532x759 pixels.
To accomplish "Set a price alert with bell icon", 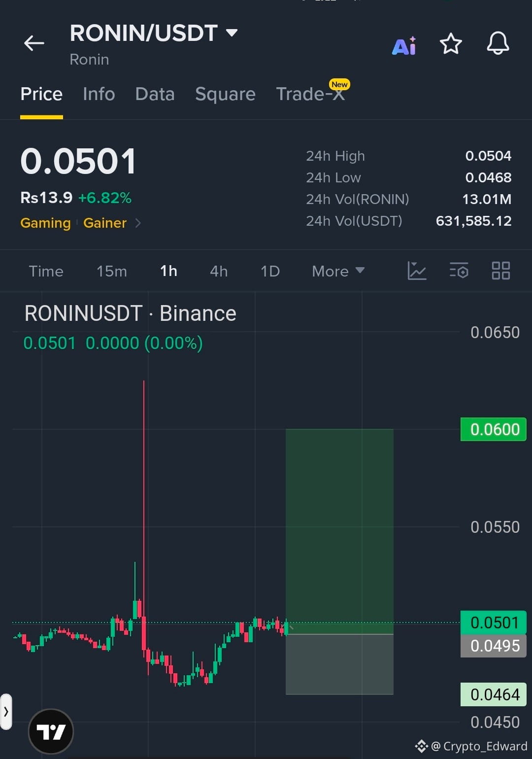I will tap(498, 43).
